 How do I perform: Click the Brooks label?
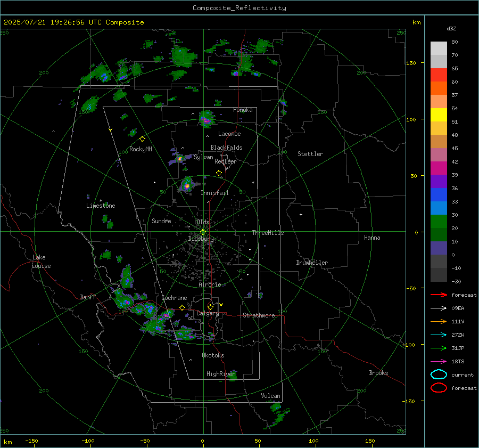click(378, 373)
